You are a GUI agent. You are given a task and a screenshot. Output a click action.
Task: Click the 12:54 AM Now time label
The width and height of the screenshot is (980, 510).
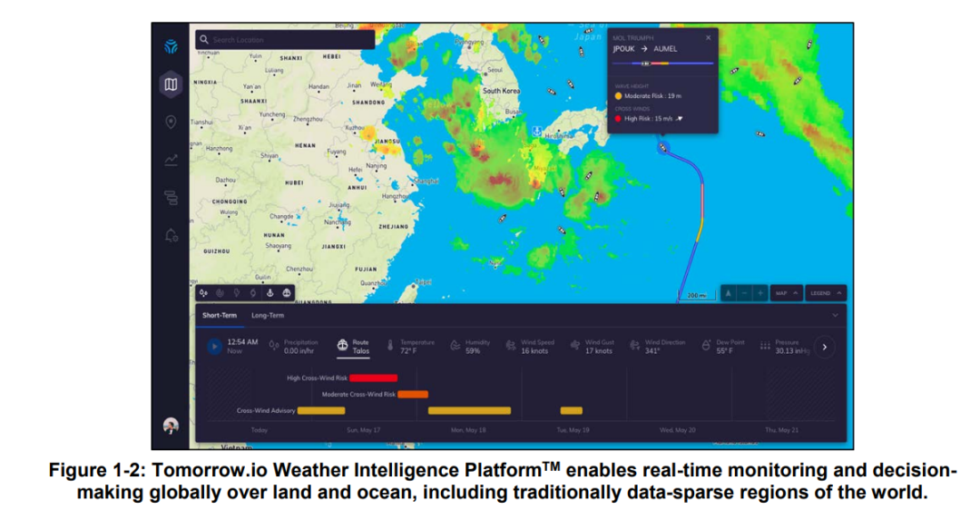[x=242, y=347]
